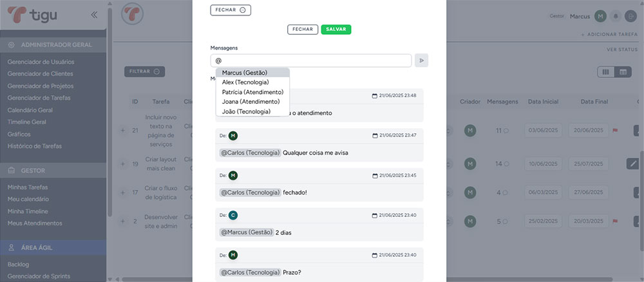The height and width of the screenshot is (282, 644).
Task: Click the send message arrow icon
Action: point(421,61)
